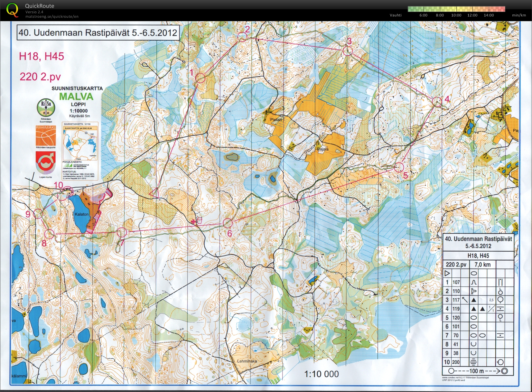532x392 pixels.
Task: Click control description row '10 200'
Action: (x=478, y=362)
